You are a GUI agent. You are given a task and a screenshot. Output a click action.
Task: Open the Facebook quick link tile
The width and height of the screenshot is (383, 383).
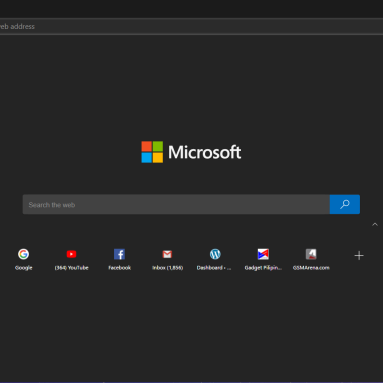pyautogui.click(x=119, y=259)
